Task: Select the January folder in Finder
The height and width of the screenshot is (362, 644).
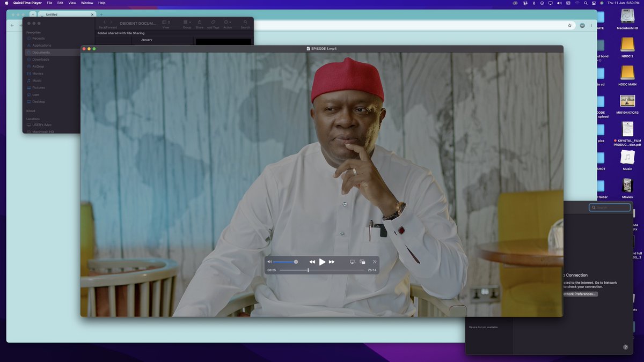Action: coord(147,40)
